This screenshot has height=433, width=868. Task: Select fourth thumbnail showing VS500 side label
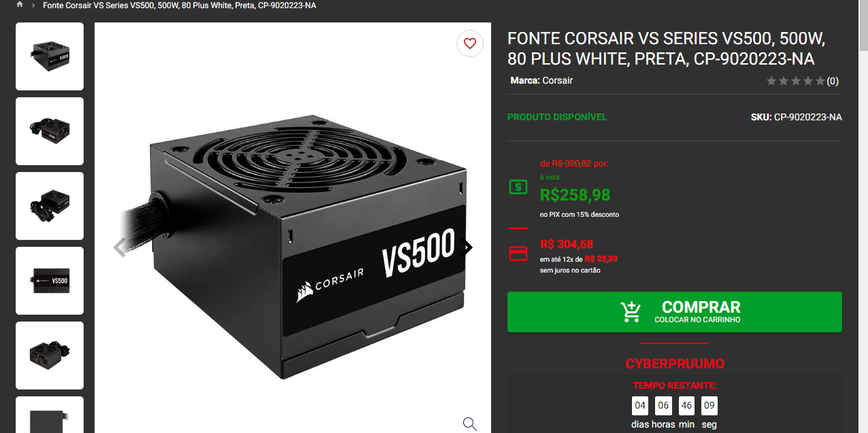tap(50, 281)
